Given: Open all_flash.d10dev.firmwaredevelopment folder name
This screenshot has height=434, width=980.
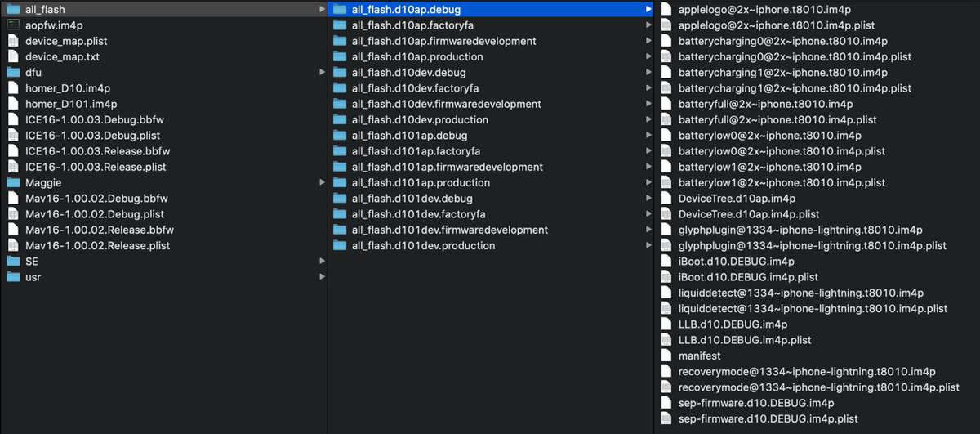Looking at the screenshot, I should 447,104.
